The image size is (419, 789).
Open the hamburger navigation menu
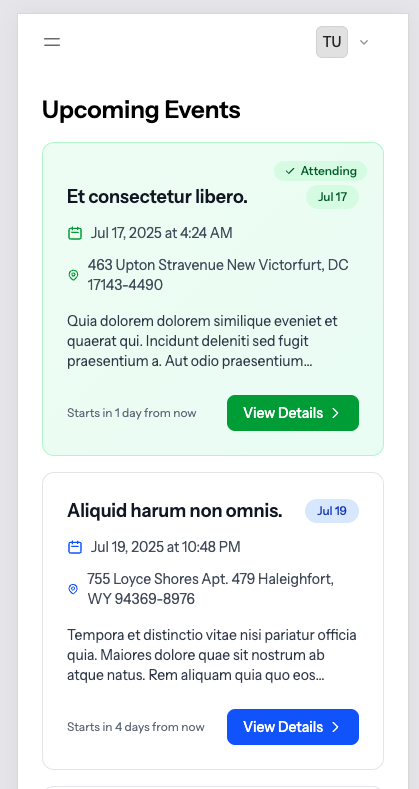[x=52, y=42]
